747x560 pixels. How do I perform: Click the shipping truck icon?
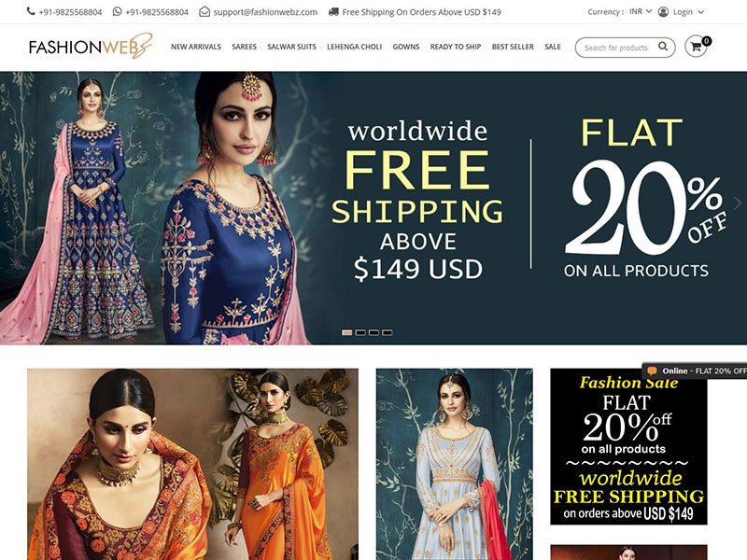(x=333, y=11)
